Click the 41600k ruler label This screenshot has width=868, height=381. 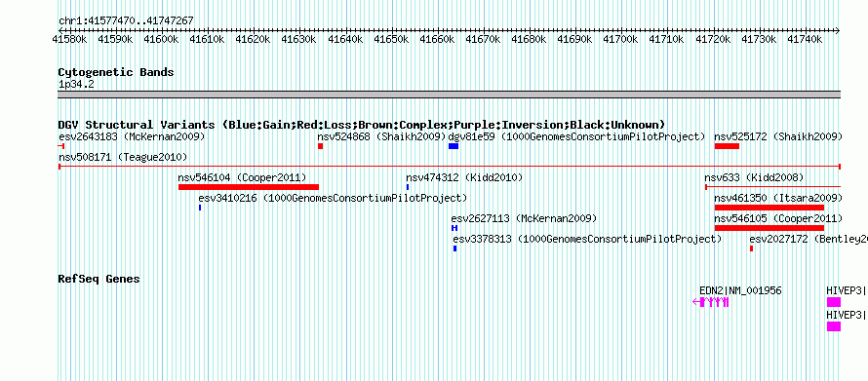point(161,40)
